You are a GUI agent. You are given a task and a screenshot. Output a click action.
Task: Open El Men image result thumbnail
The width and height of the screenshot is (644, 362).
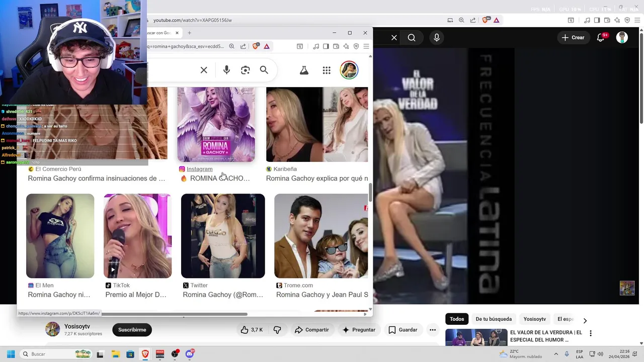click(60, 236)
